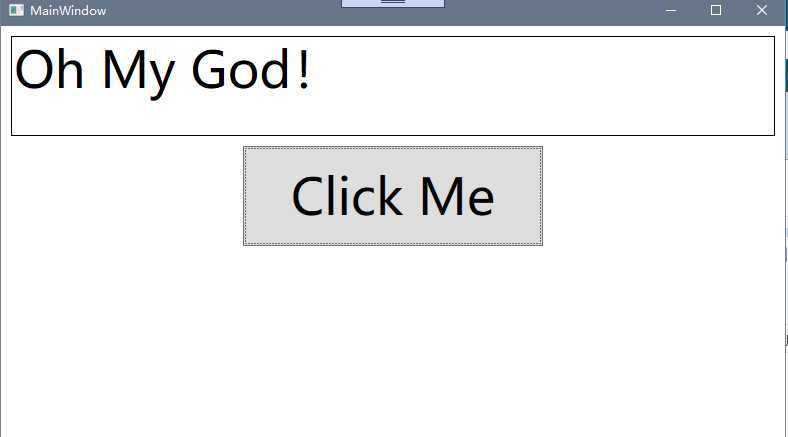788x437 pixels.
Task: Focus the text box showing Oh My God!
Action: pos(393,86)
